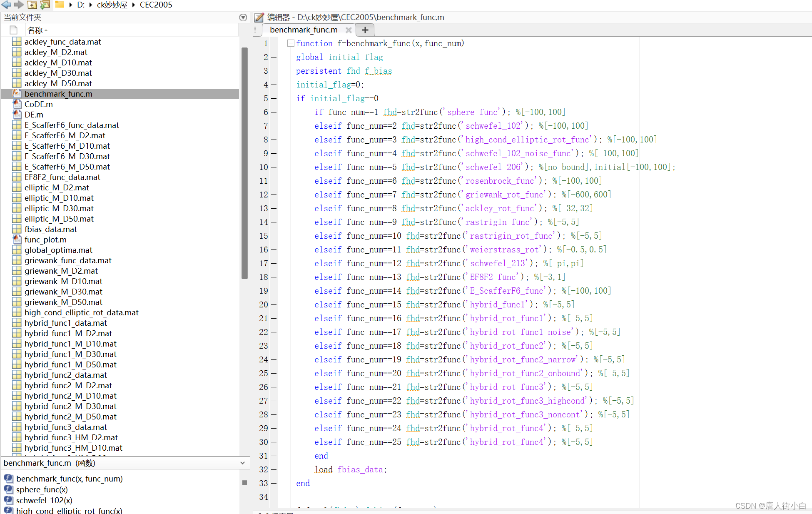Viewport: 812px width, 514px height.
Task: Click the CoDE.m script file icon
Action: [17, 104]
